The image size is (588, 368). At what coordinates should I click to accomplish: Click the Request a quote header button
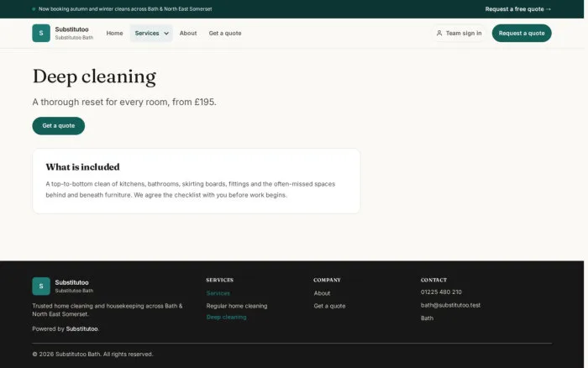pos(522,33)
